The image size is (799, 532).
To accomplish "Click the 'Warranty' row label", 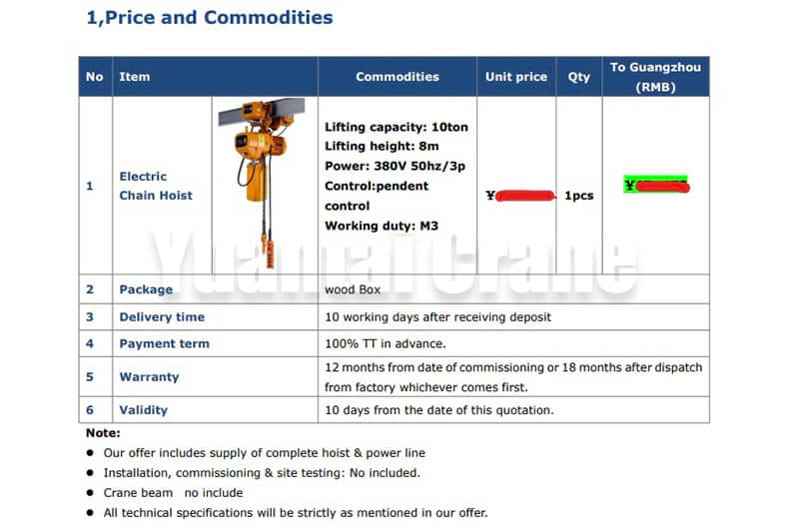I will tap(149, 377).
